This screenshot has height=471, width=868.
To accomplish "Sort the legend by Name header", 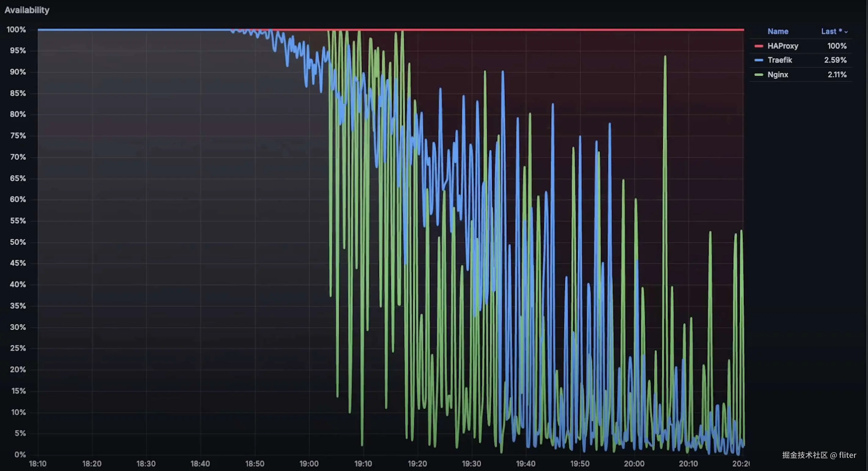I will 778,32.
